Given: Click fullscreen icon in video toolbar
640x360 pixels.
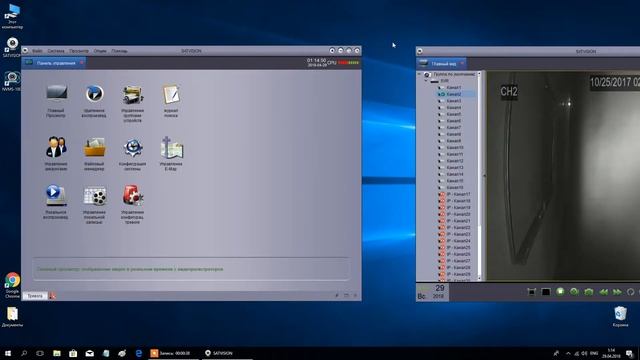Looking at the screenshot, I should click(x=531, y=292).
